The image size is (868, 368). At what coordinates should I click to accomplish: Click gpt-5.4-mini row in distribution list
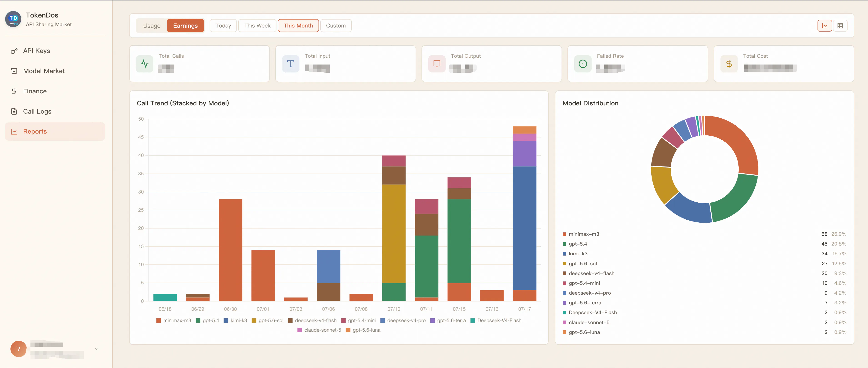704,283
